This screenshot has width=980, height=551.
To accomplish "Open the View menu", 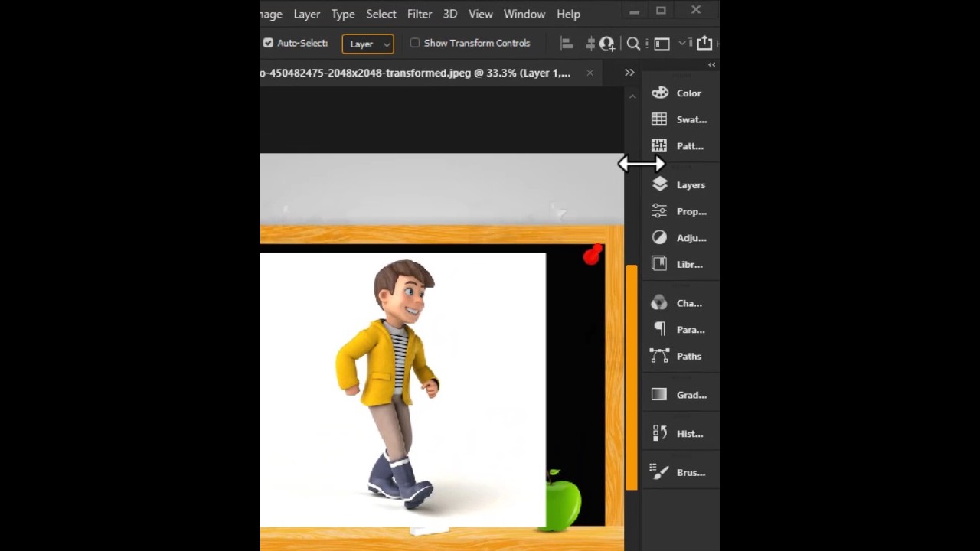I will pos(481,14).
